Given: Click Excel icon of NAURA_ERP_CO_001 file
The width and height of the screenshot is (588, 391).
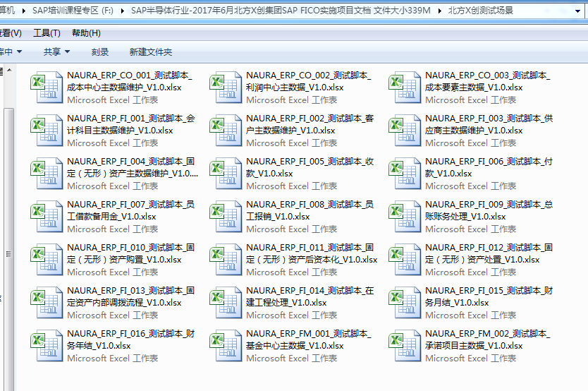Looking at the screenshot, I should [x=47, y=87].
